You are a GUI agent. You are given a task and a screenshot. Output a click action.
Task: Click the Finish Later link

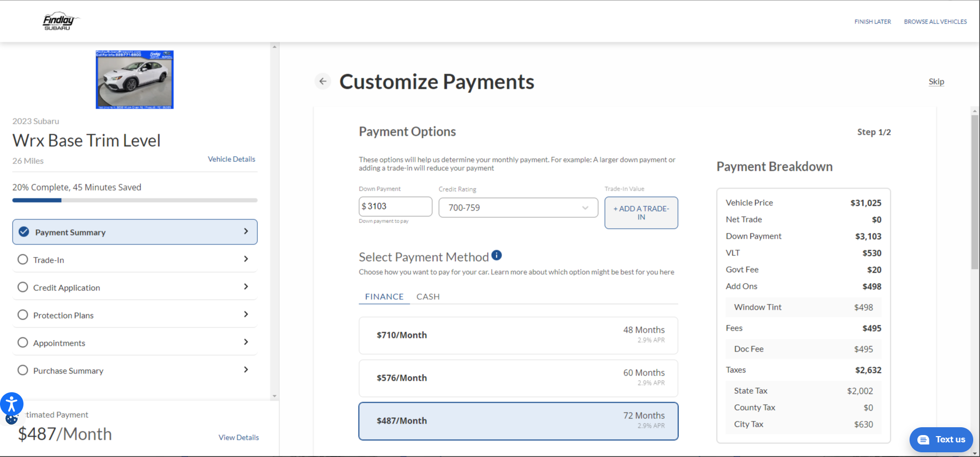tap(873, 22)
